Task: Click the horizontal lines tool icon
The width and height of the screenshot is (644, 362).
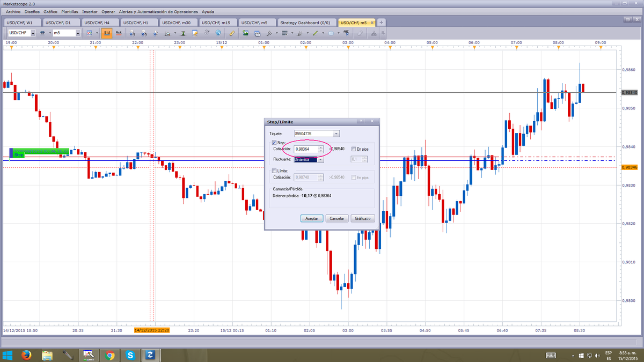Action: tap(284, 33)
